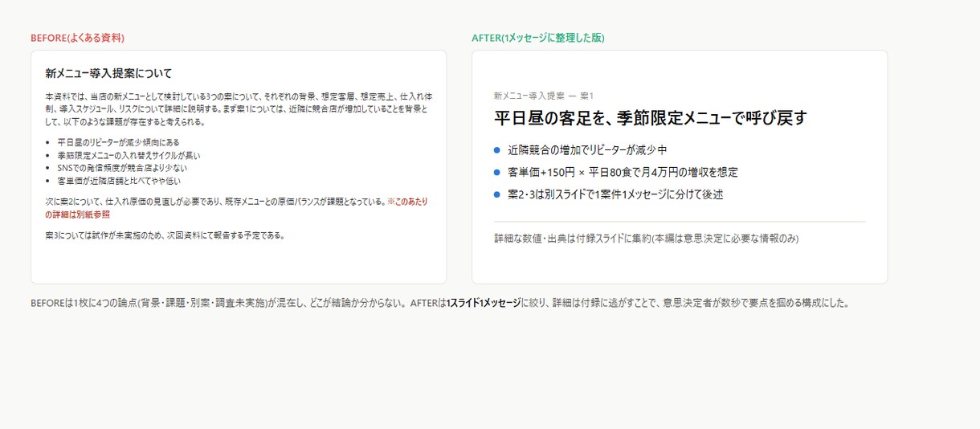Click the BEFORE(よくある資料) label

[77, 38]
